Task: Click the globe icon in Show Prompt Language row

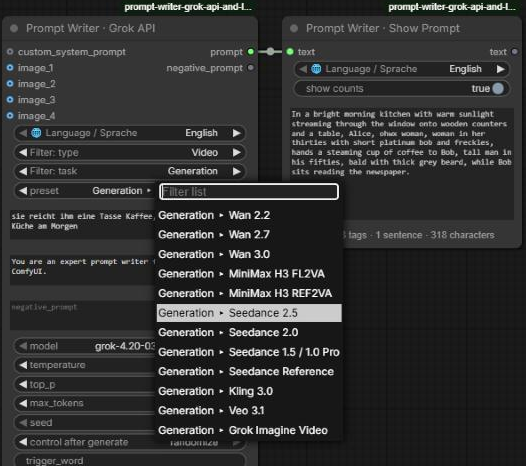Action: 316,69
